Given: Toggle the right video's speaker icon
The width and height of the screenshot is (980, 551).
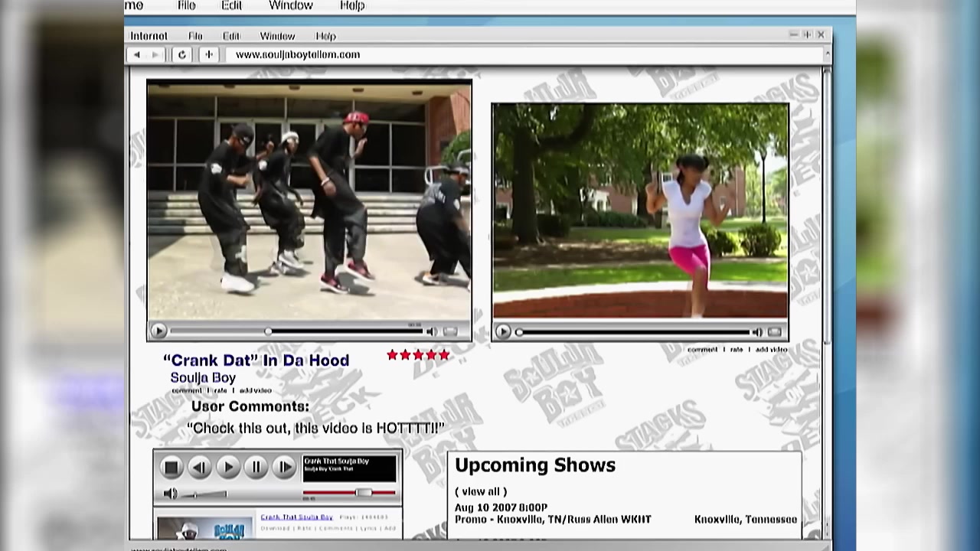Looking at the screenshot, I should [x=756, y=332].
